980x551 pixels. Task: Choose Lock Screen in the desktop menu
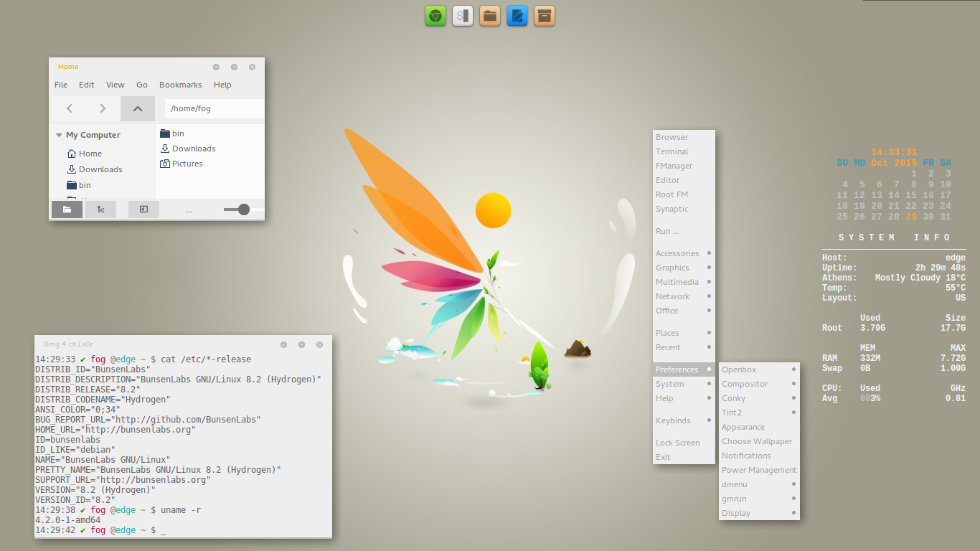point(684,443)
